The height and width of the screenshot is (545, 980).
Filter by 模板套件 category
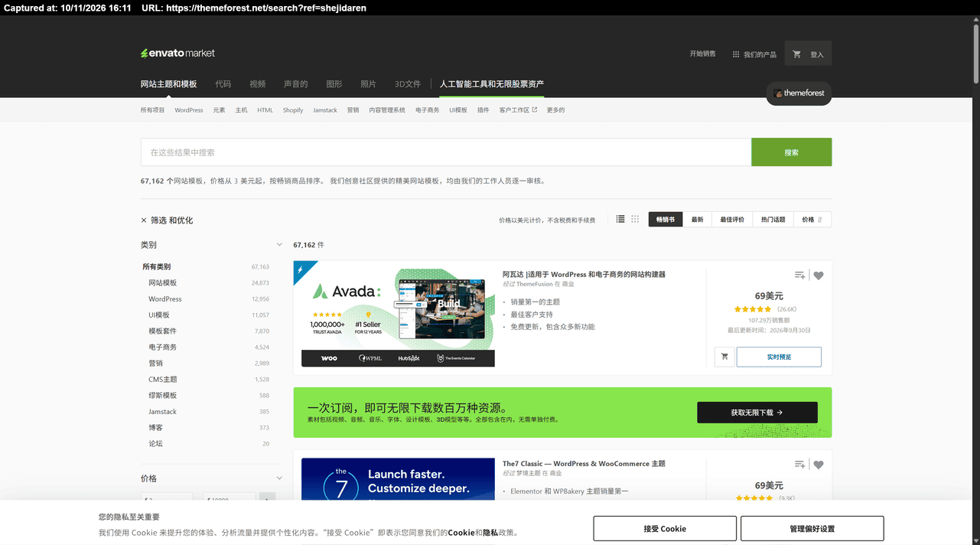point(162,331)
